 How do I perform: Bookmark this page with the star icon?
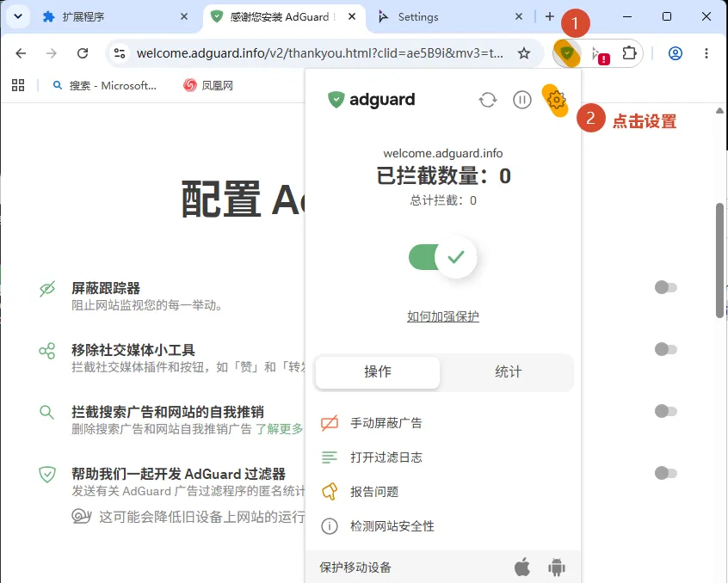coord(524,53)
